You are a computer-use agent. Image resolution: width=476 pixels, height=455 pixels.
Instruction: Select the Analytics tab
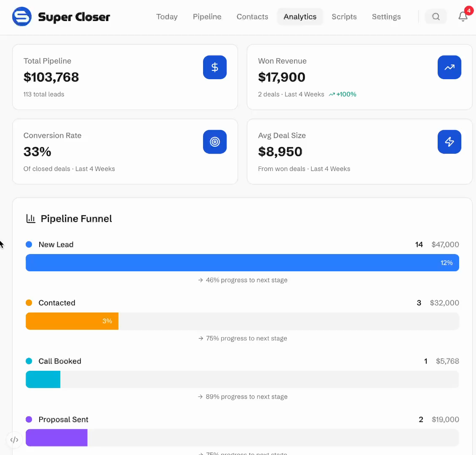[x=300, y=17]
